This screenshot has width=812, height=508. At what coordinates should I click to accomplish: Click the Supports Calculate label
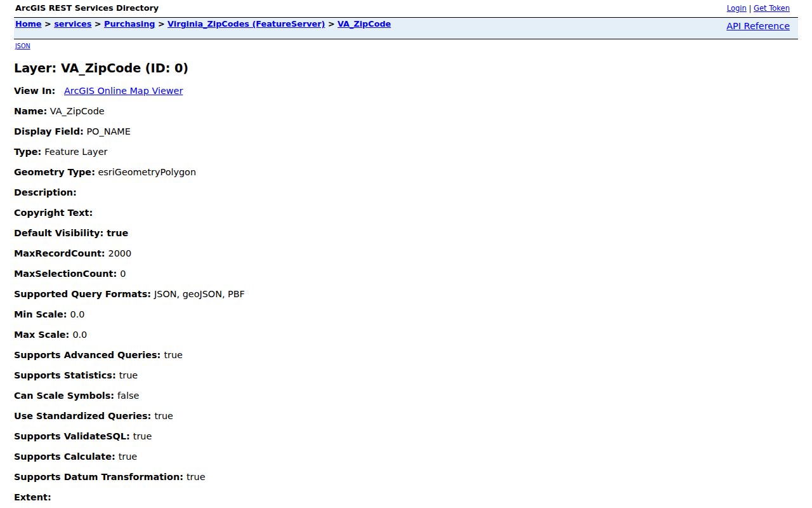pos(65,457)
